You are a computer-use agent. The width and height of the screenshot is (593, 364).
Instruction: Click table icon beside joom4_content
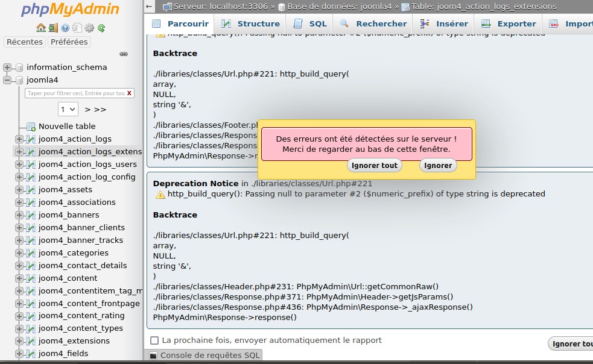pyautogui.click(x=31, y=278)
